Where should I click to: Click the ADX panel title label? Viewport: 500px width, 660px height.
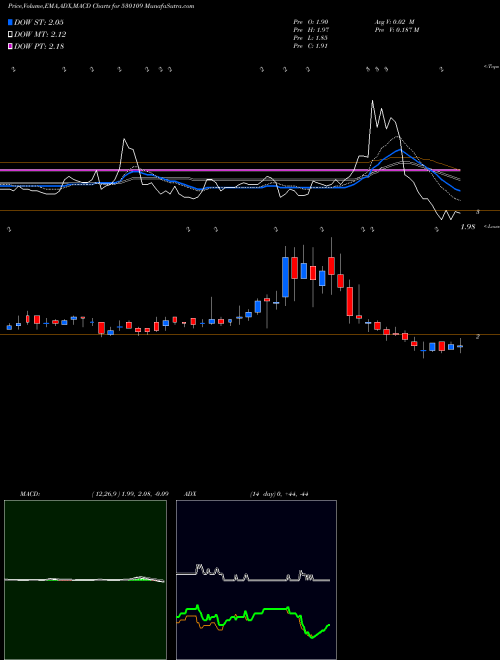(x=190, y=494)
